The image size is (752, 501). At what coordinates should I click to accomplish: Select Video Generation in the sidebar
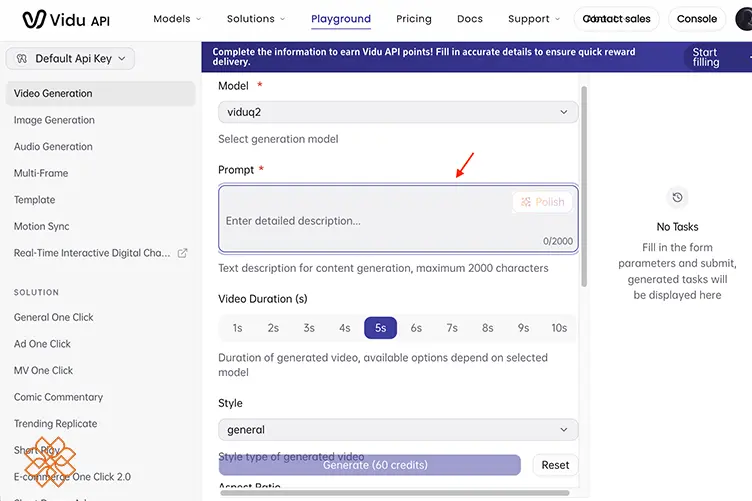(x=101, y=93)
